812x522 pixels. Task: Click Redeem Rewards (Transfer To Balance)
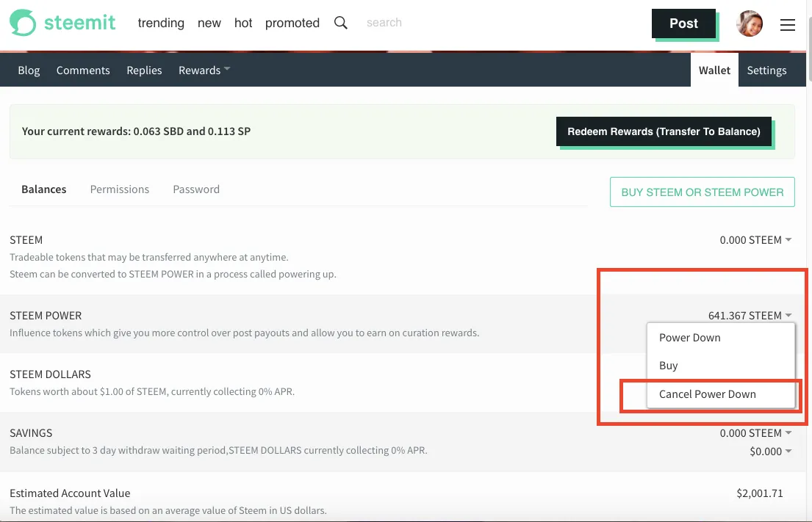pyautogui.click(x=664, y=131)
